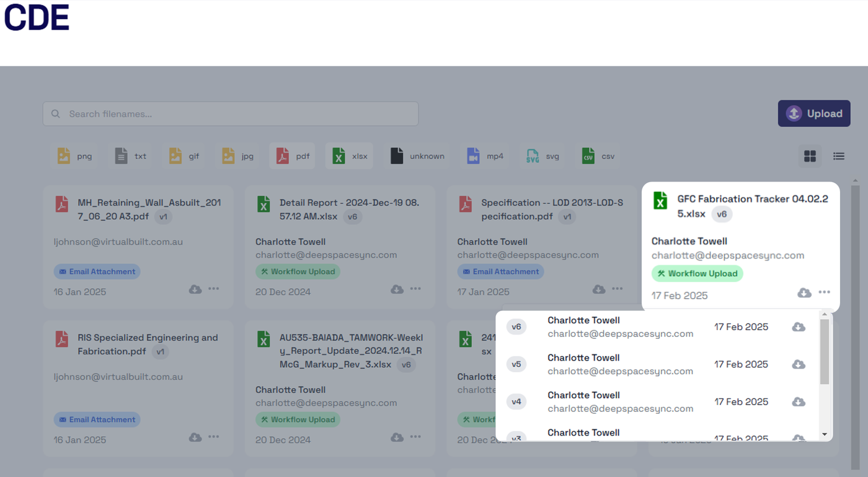Open more options for GFC Fabrication Tracker
Screen dimensions: 868x477
pyautogui.click(x=824, y=292)
